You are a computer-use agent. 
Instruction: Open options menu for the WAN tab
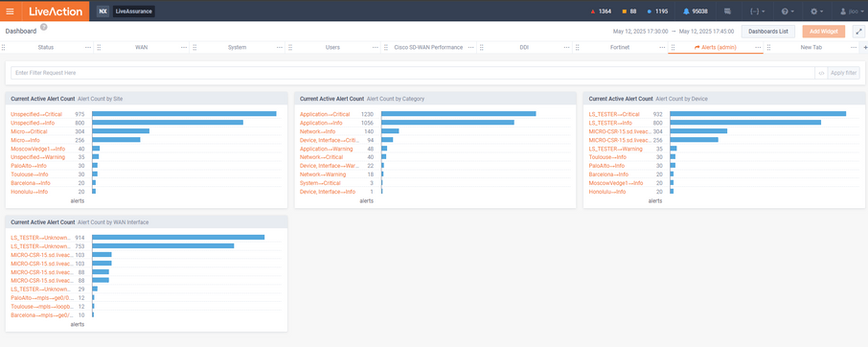click(184, 48)
